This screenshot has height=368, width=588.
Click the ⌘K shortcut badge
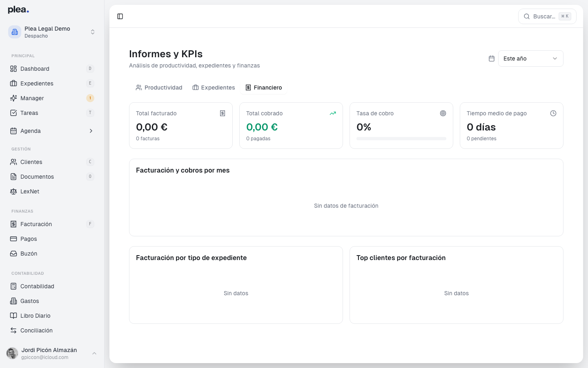pos(565,16)
